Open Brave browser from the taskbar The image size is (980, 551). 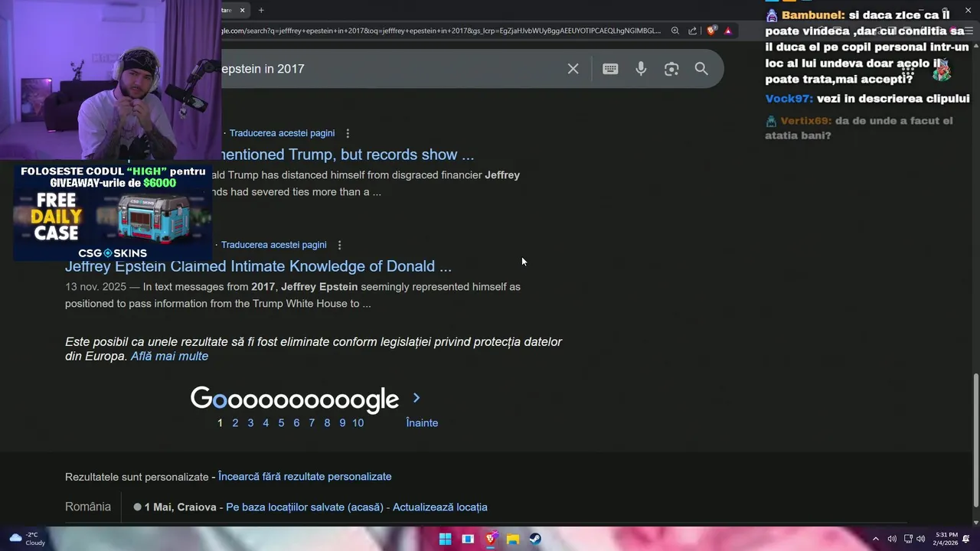(491, 539)
